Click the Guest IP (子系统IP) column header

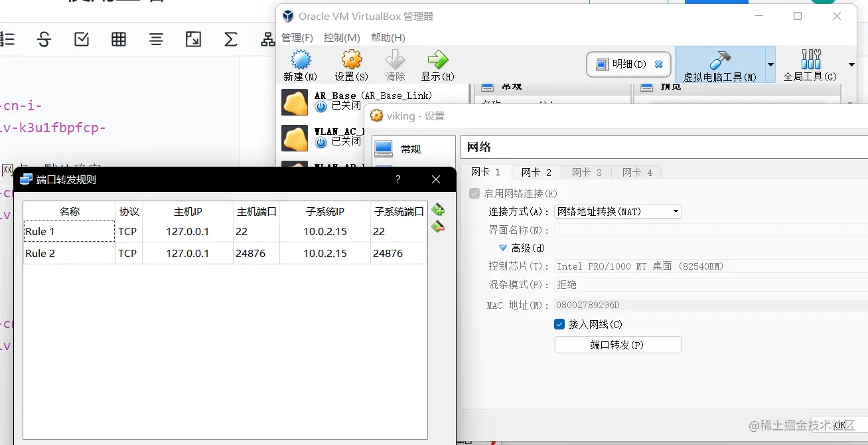point(325,211)
